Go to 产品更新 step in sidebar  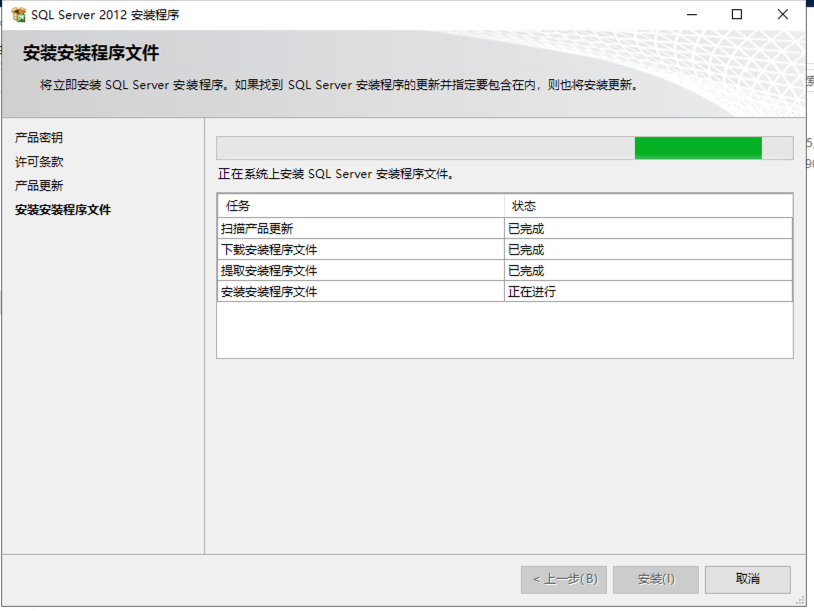(x=39, y=186)
